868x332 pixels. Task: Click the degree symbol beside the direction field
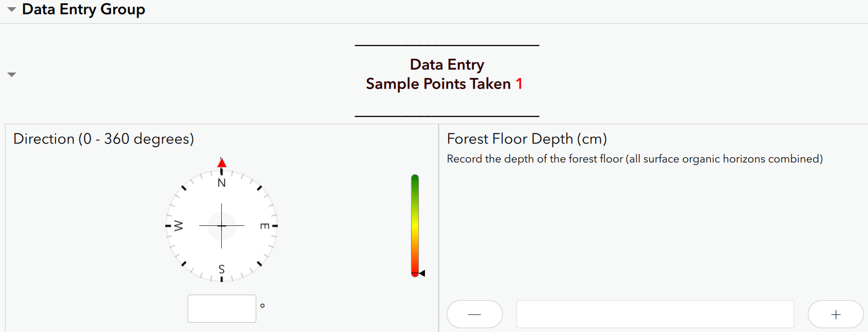[x=262, y=305]
